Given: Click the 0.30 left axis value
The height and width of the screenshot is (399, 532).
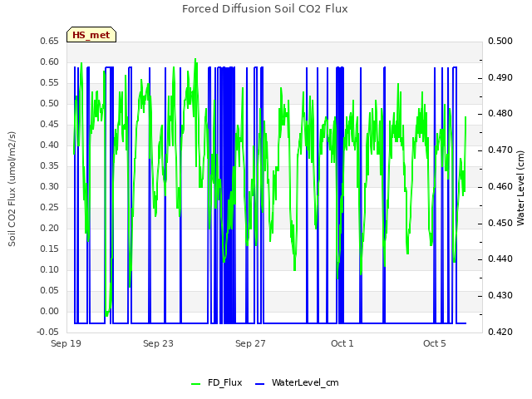Looking at the screenshot, I should (x=50, y=186).
